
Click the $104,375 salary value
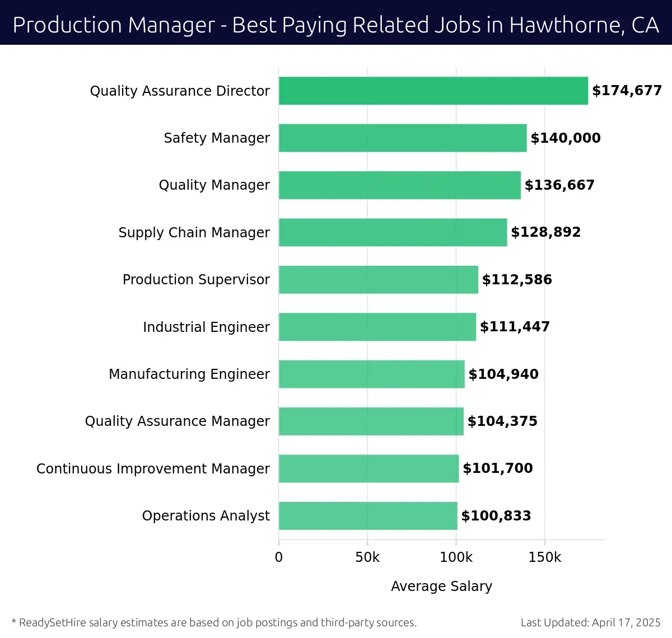click(502, 421)
